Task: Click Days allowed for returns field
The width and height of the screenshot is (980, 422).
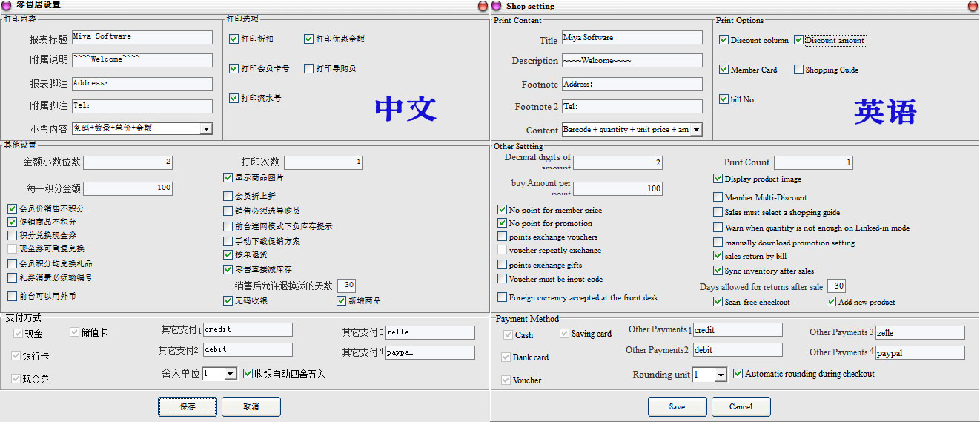Action: coord(837,286)
